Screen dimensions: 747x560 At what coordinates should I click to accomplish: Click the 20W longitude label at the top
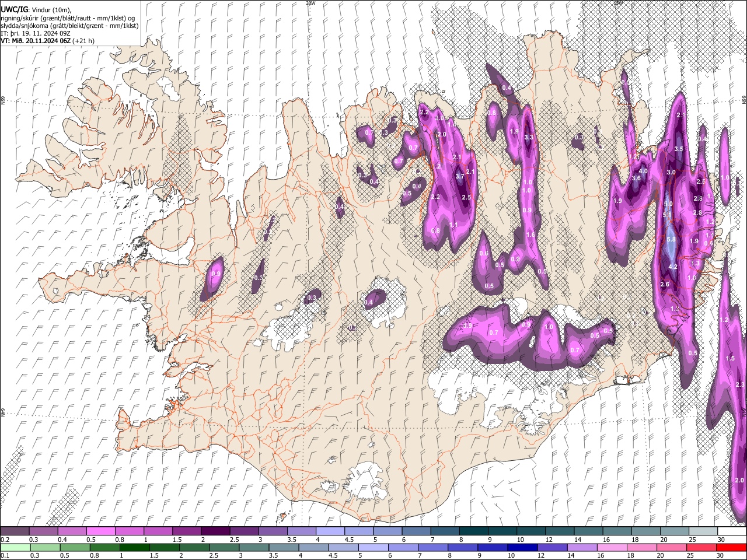click(310, 3)
